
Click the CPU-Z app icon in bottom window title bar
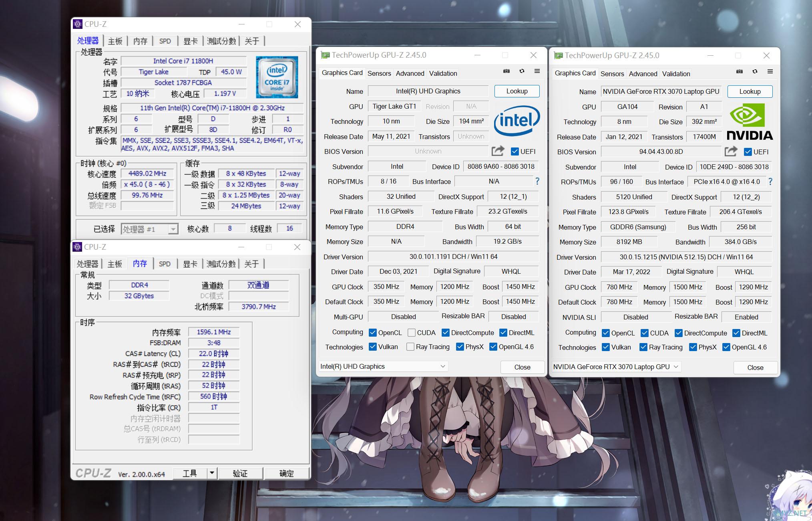77,247
